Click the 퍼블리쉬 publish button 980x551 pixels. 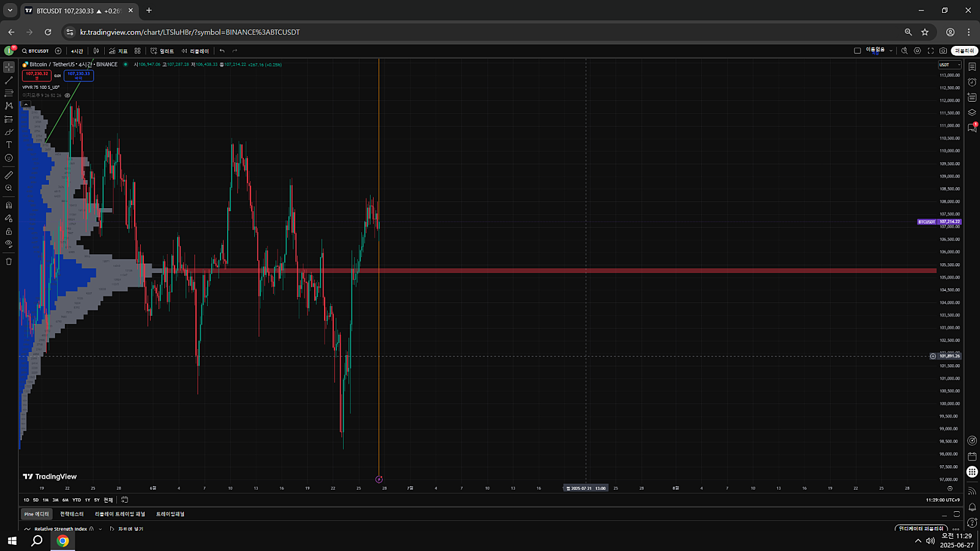(x=964, y=51)
